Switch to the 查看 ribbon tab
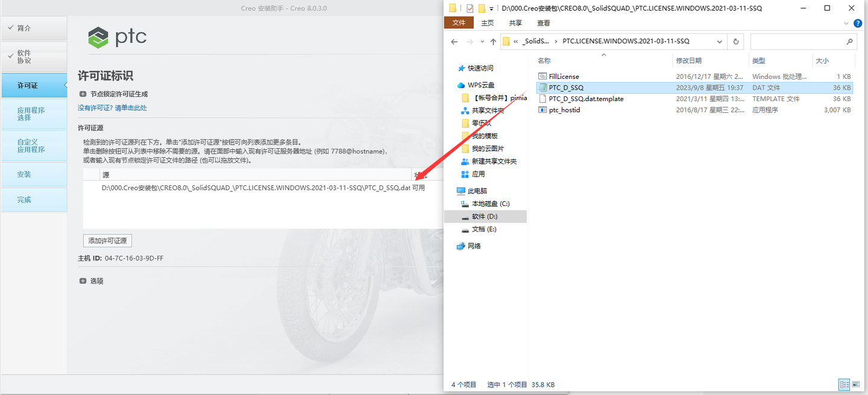The height and width of the screenshot is (395, 868). pos(544,23)
